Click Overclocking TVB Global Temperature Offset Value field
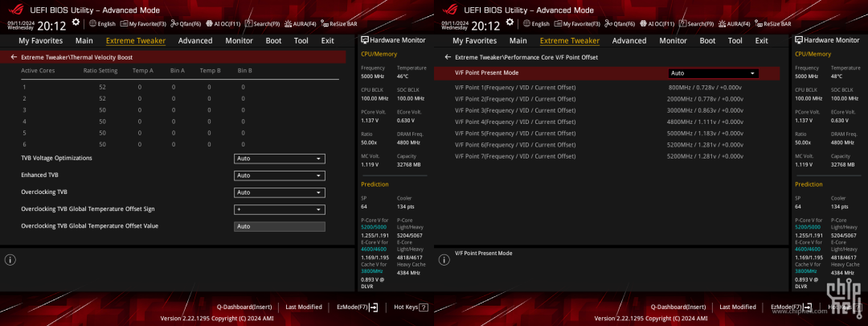The image size is (868, 326). [280, 226]
